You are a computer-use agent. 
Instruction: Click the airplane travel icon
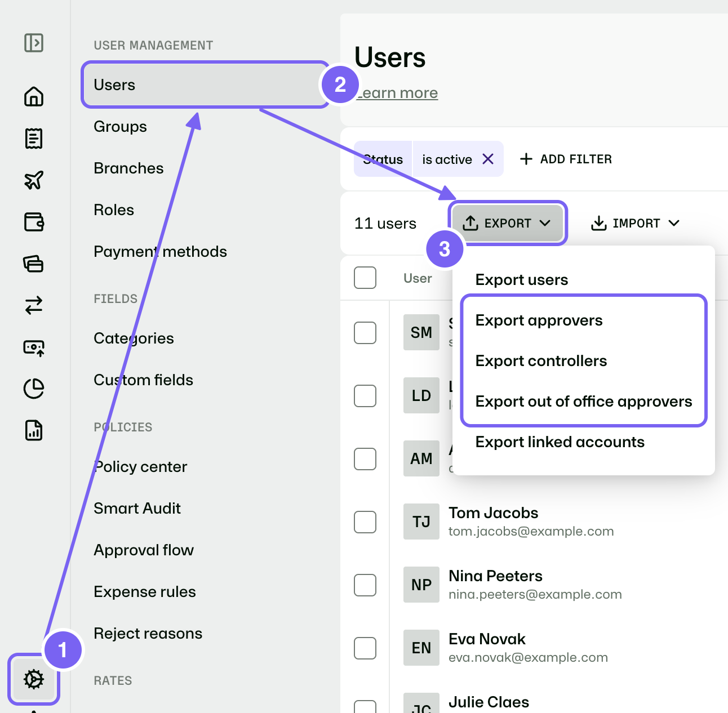pos(34,180)
